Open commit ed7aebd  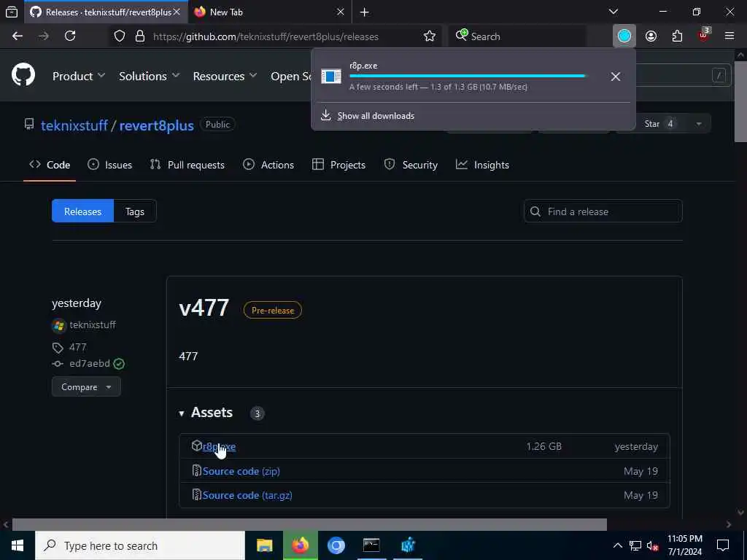click(x=90, y=363)
